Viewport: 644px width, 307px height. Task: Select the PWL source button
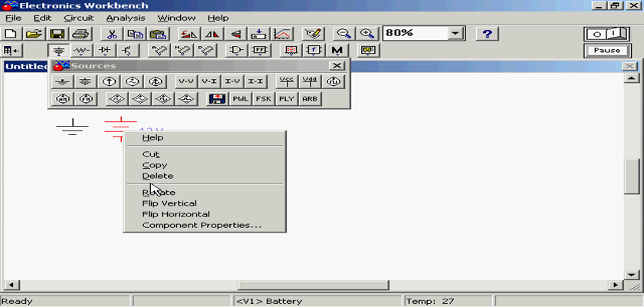pyautogui.click(x=241, y=99)
